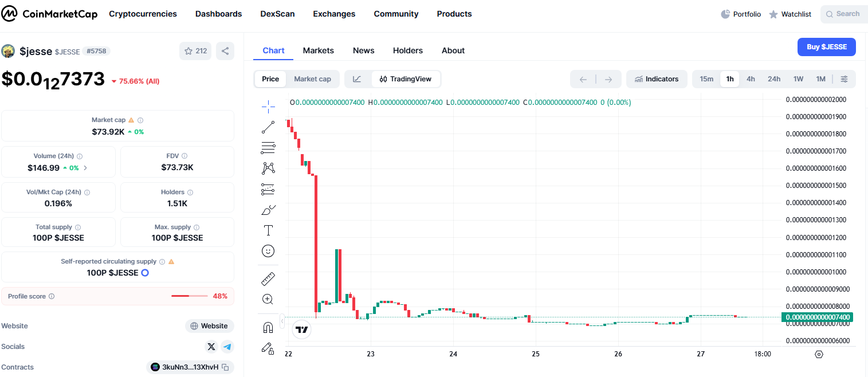Toggle magnet mode for drawings

[268, 328]
